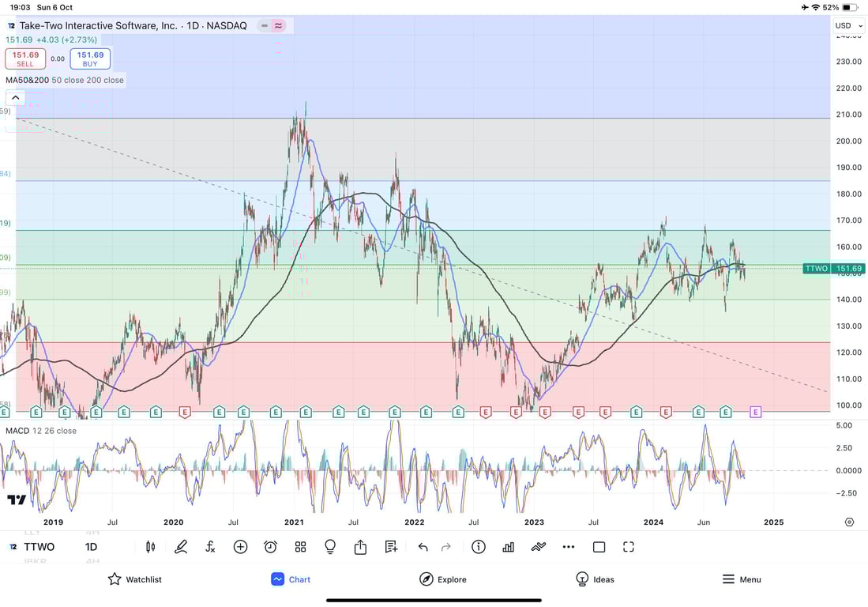The width and height of the screenshot is (868, 607).
Task: Open the candlestick chart type selector
Action: point(150,547)
